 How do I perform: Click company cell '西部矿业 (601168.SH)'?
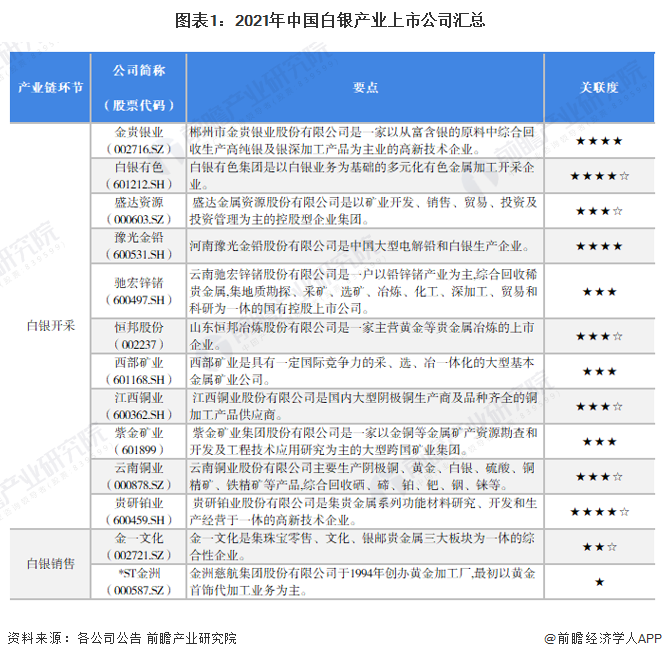(138, 371)
